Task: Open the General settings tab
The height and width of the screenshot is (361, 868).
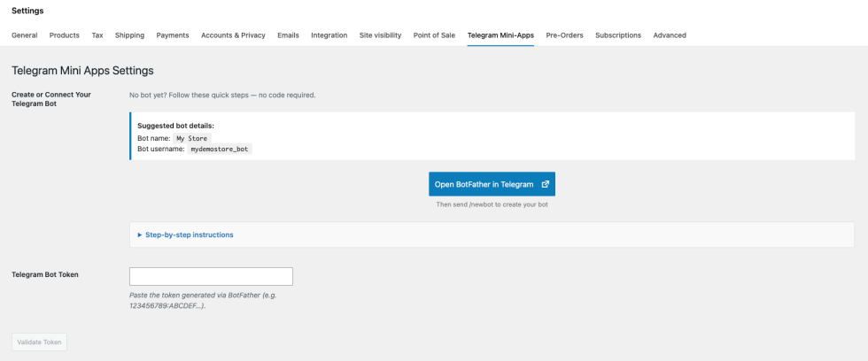Action: tap(24, 35)
